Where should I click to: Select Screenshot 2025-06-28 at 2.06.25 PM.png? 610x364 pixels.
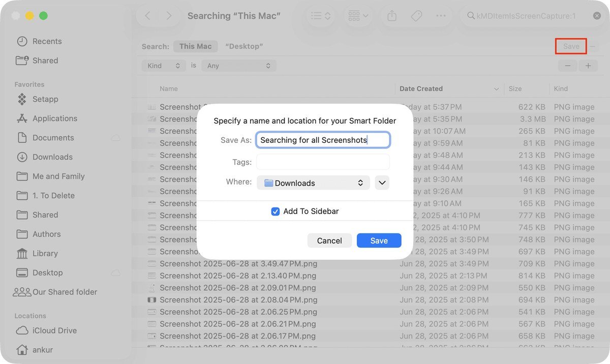pyautogui.click(x=238, y=312)
